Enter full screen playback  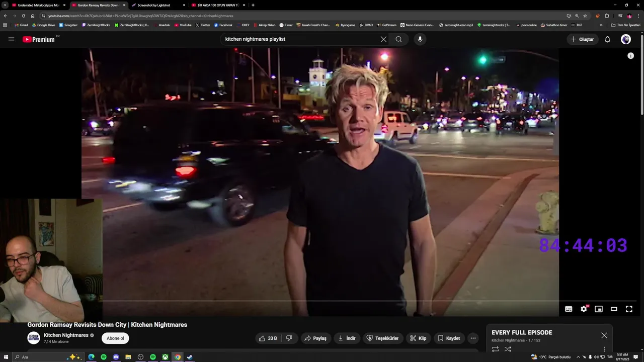point(629,309)
